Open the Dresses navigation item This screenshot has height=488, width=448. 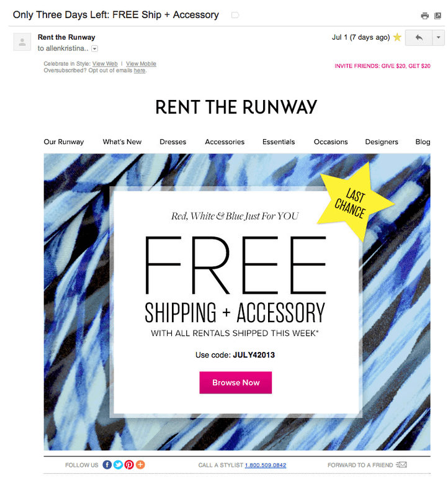(172, 142)
